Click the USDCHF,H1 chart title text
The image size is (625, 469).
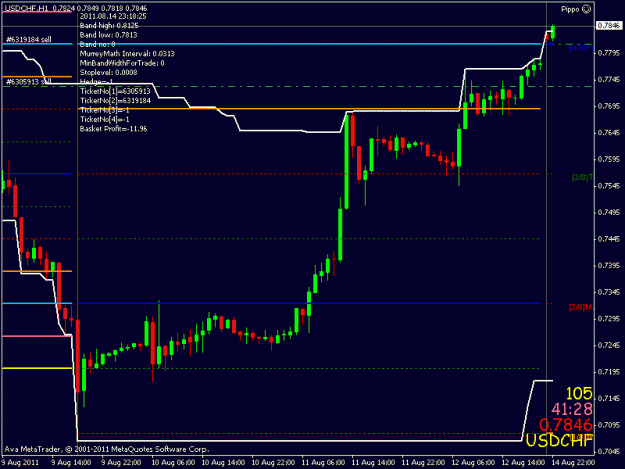[x=27, y=8]
